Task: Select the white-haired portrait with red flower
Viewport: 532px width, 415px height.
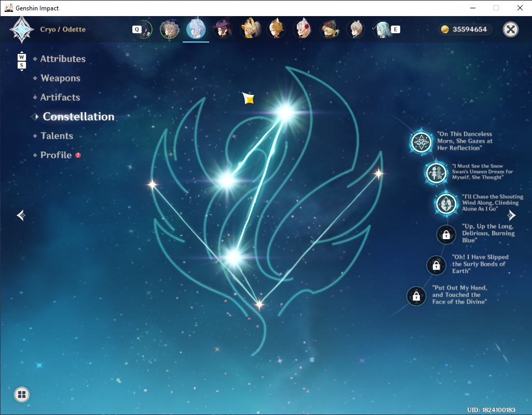Action: coord(303,29)
